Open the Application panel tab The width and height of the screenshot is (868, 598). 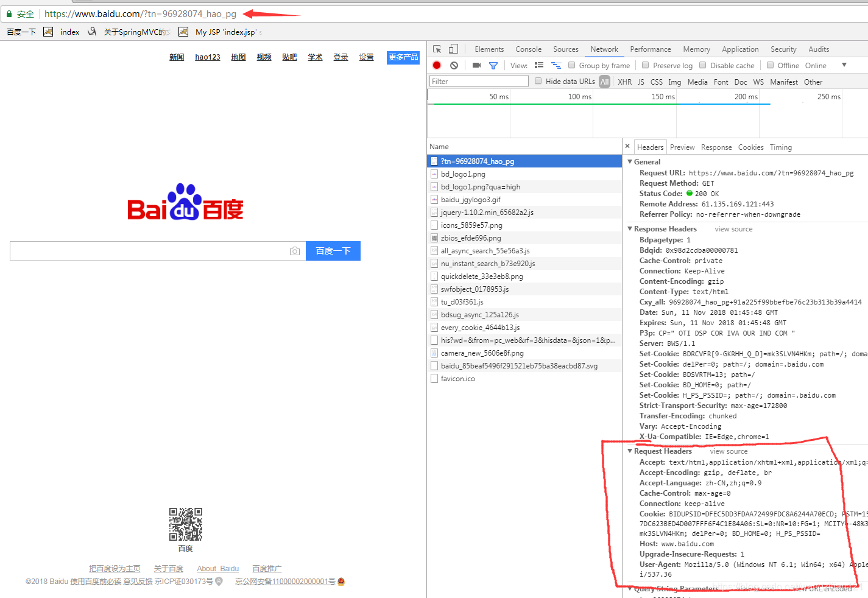[740, 49]
